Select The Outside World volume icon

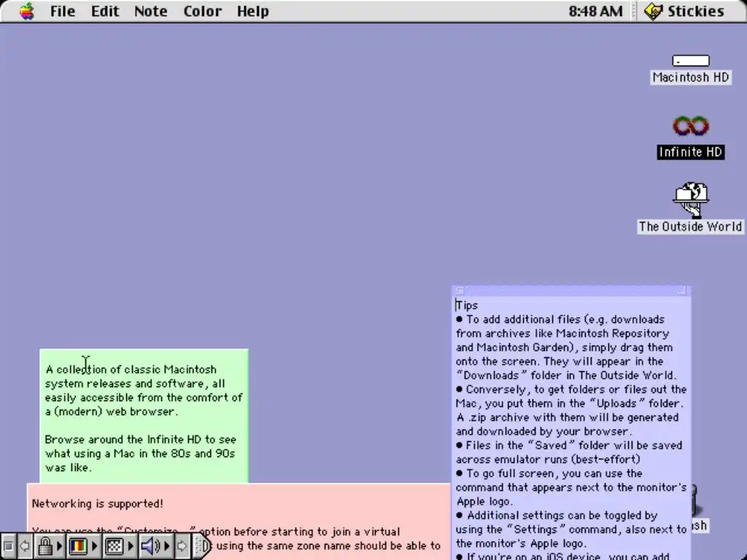(691, 200)
